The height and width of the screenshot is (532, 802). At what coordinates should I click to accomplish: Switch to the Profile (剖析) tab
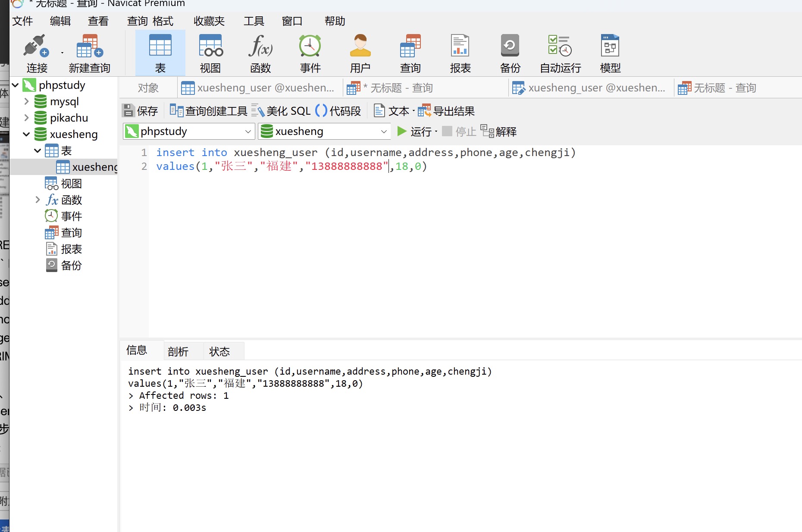178,352
